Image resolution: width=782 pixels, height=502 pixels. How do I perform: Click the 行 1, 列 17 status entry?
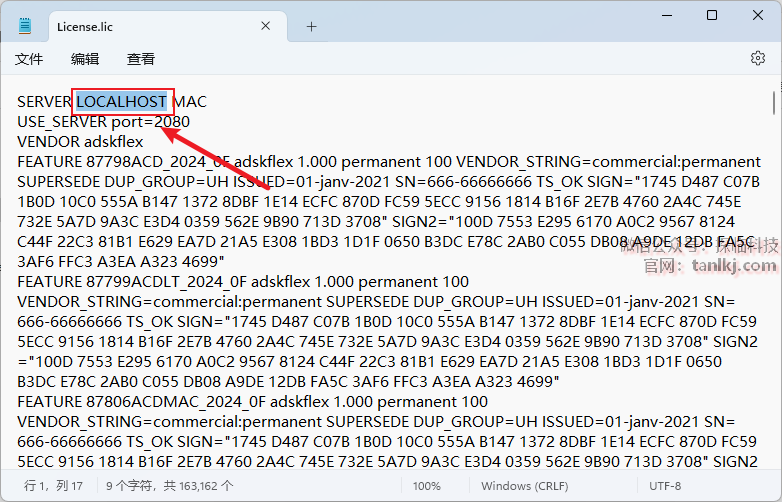click(53, 486)
